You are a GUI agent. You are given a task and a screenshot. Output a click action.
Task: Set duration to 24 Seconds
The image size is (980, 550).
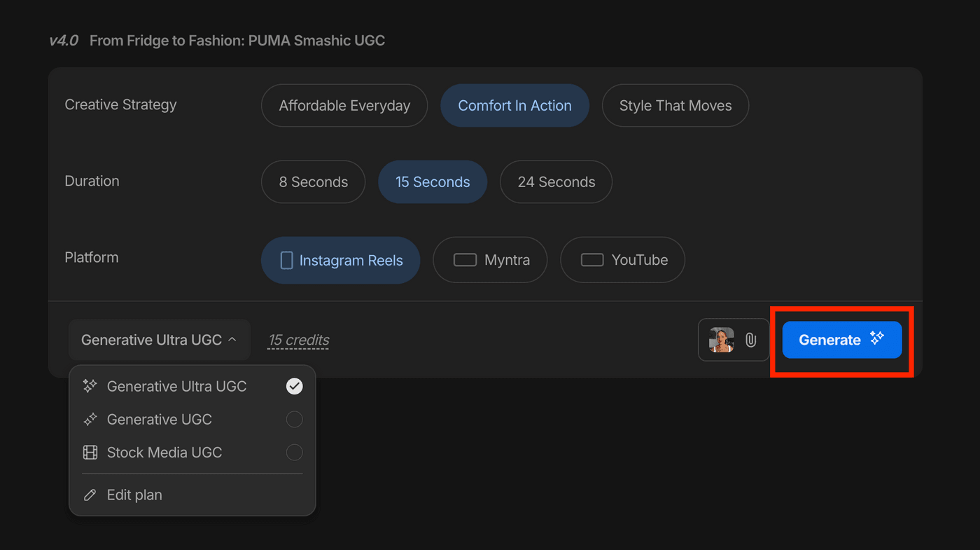[556, 182]
